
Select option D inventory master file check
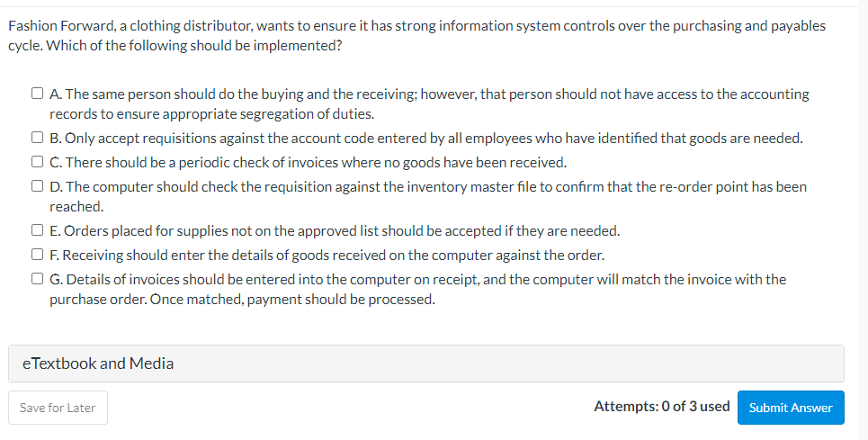tap(37, 185)
